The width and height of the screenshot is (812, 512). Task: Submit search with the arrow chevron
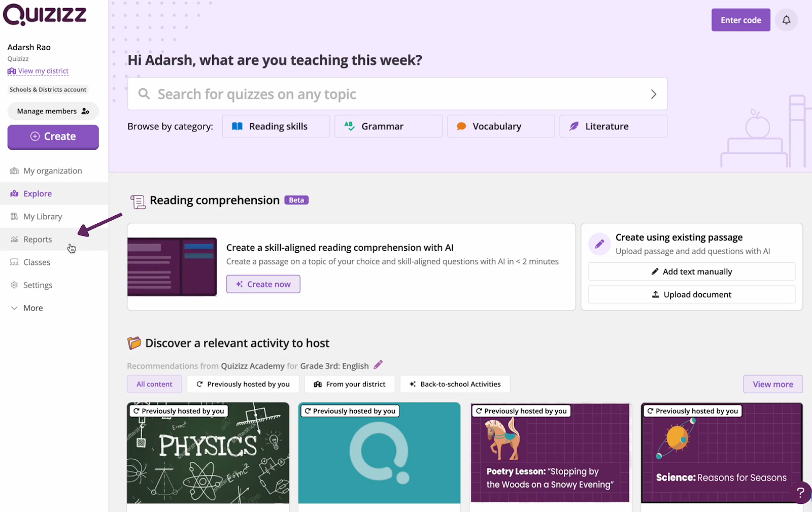pos(653,94)
